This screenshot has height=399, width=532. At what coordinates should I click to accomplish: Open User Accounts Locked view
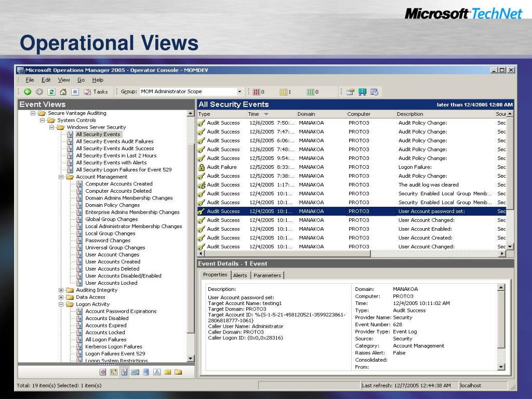point(111,283)
